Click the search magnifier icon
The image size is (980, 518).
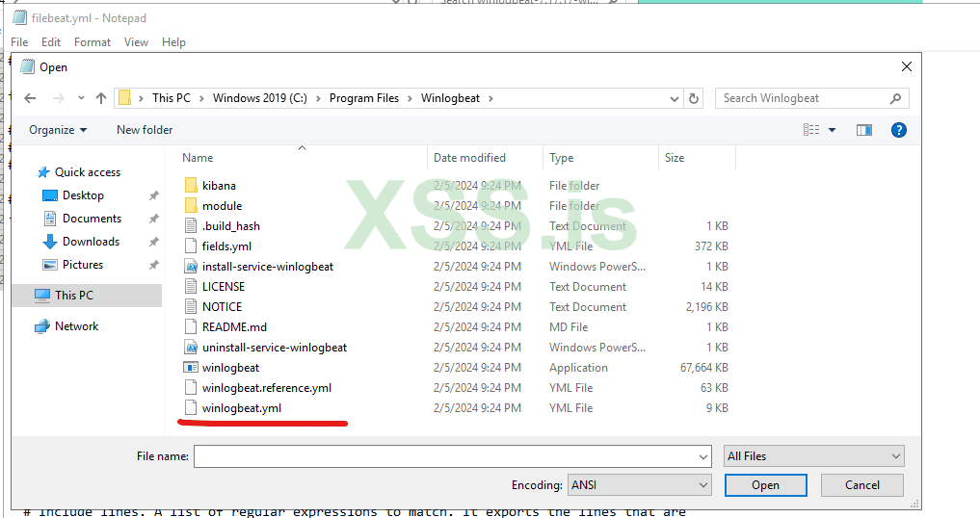[x=895, y=98]
